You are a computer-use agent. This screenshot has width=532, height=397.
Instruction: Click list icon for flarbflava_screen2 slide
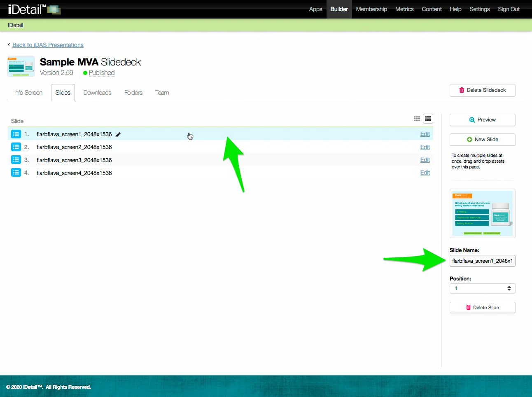click(x=16, y=147)
